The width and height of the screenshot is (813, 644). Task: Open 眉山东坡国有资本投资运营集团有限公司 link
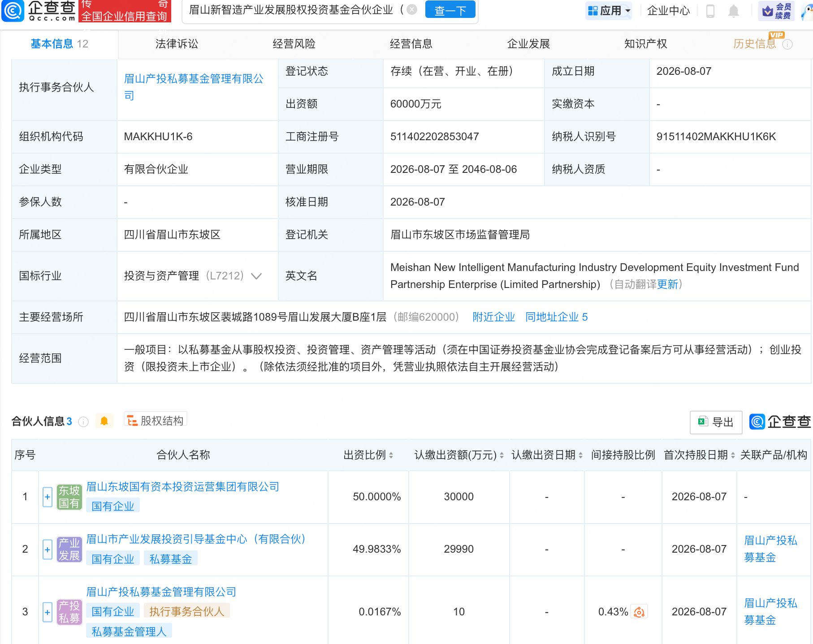(x=182, y=487)
